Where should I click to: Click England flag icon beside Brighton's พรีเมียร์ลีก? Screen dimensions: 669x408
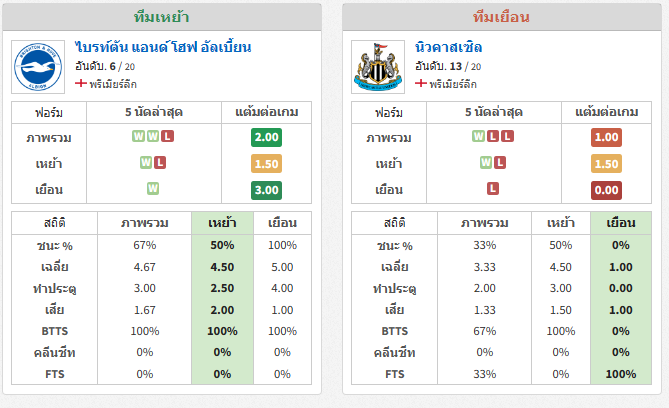coord(81,83)
